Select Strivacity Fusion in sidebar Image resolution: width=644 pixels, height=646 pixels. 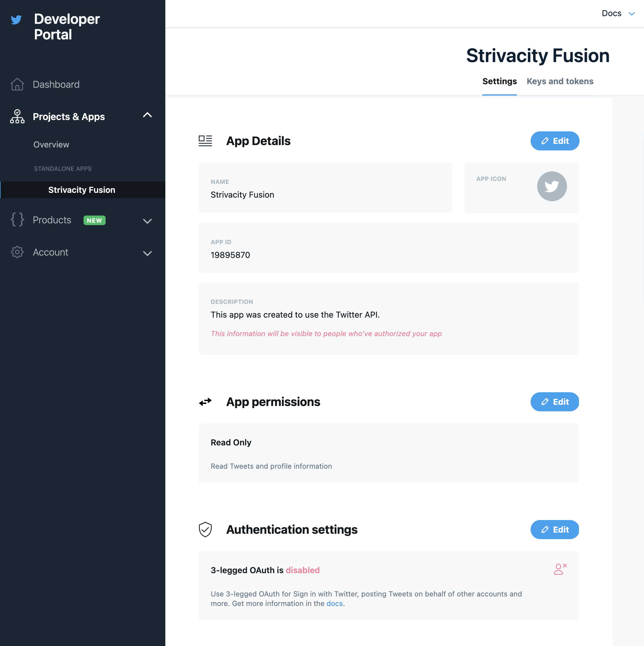[81, 190]
